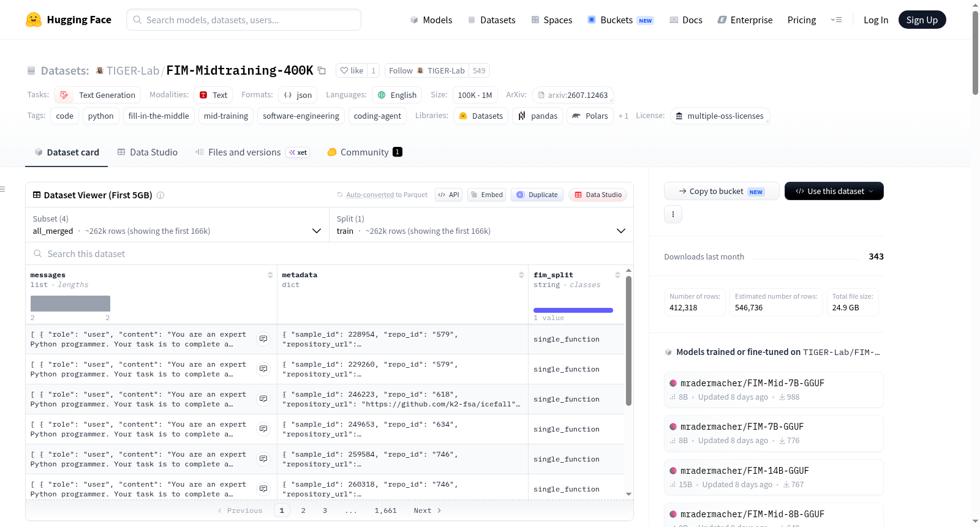Screen dimensions: 980x527
Task: Click the API button
Action: 448,195
